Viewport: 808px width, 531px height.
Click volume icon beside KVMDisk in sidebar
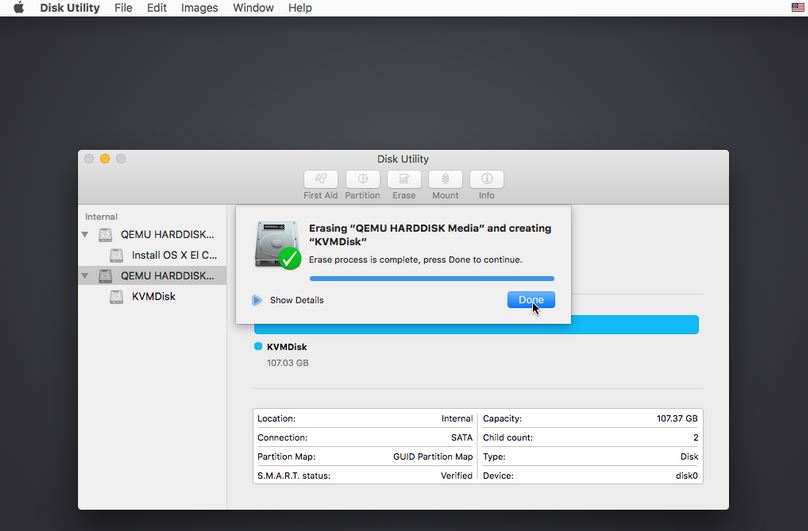point(116,296)
